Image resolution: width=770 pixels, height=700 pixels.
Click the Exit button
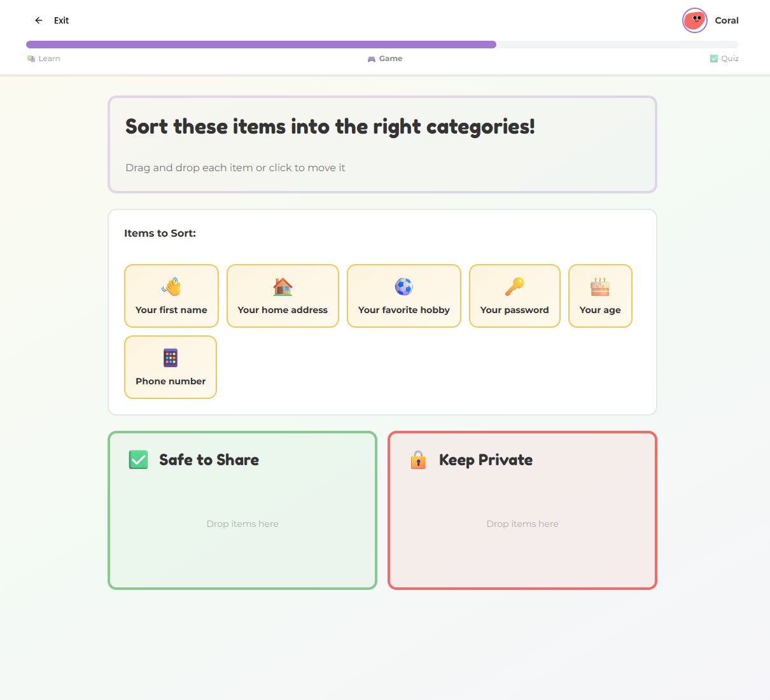coord(60,20)
